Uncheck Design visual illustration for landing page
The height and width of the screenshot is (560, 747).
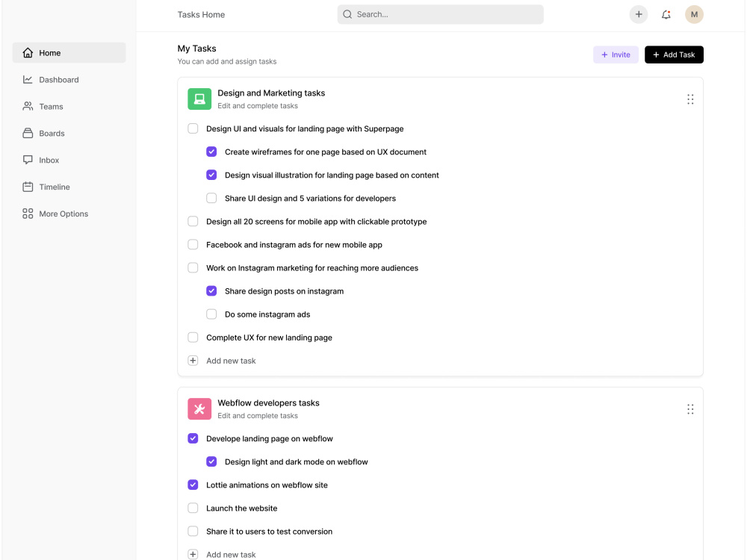211,175
